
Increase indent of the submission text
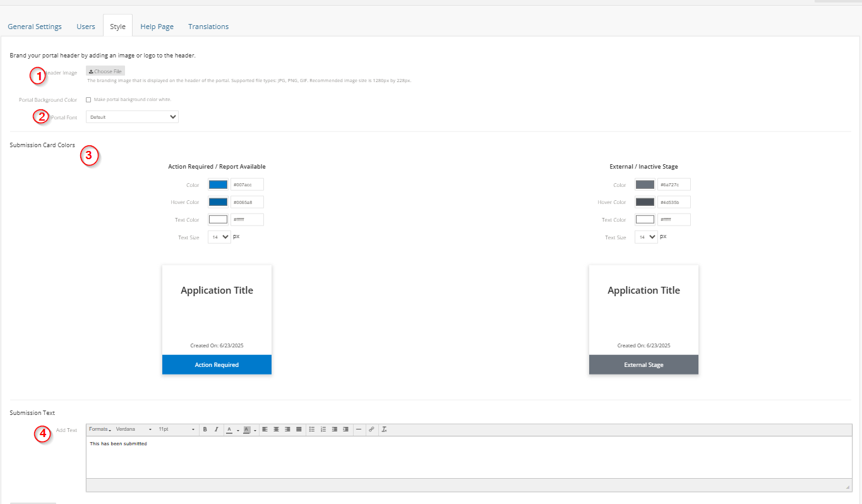pos(345,429)
